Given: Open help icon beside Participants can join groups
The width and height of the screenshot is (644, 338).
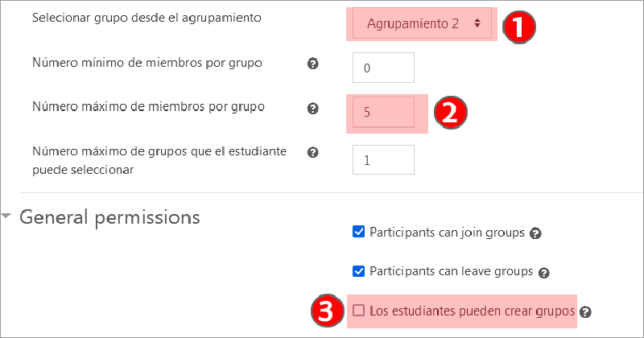Looking at the screenshot, I should [x=536, y=234].
